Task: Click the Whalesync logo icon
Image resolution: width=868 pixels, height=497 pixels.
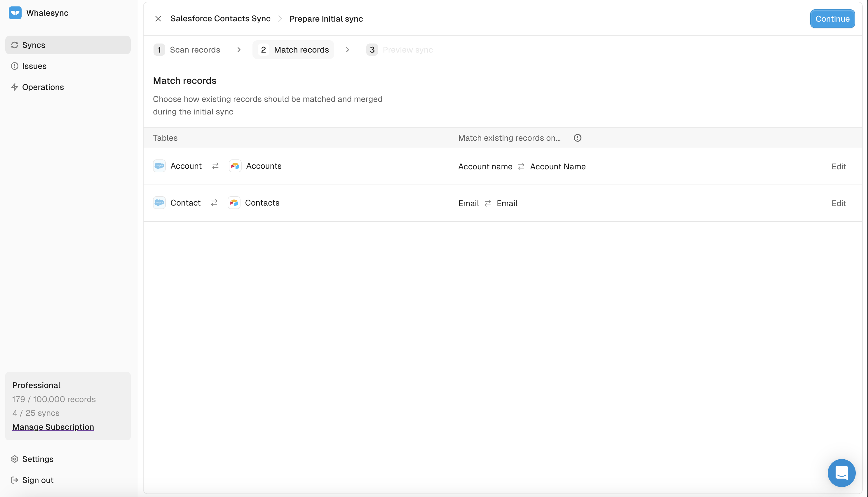Action: point(15,13)
